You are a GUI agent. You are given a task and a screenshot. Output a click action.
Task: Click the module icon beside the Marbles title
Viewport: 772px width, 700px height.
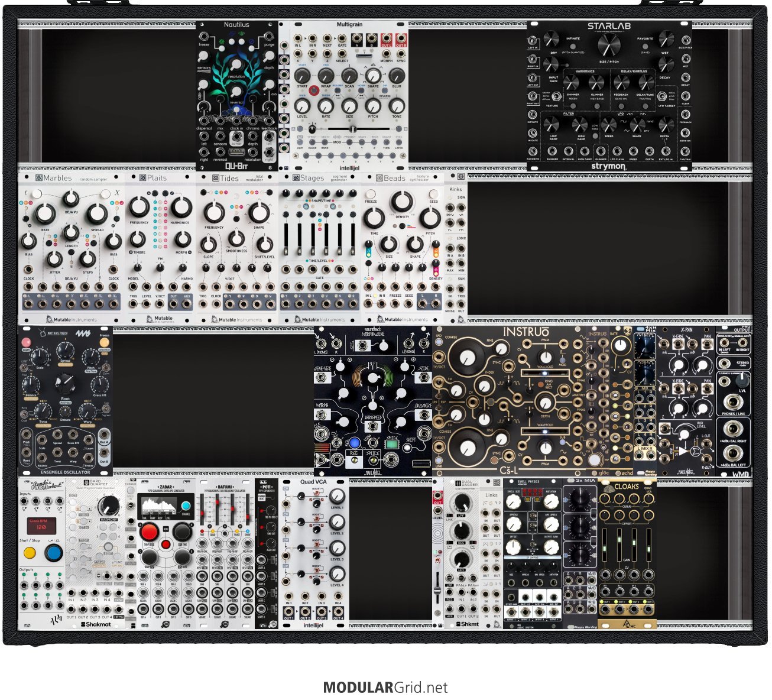click(39, 177)
